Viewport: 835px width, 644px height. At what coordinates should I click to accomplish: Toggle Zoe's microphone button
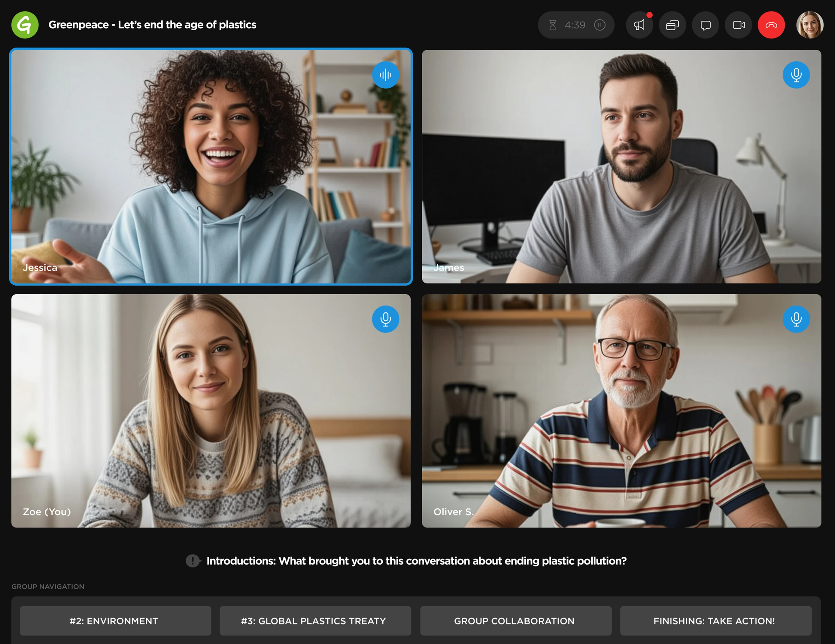385,319
